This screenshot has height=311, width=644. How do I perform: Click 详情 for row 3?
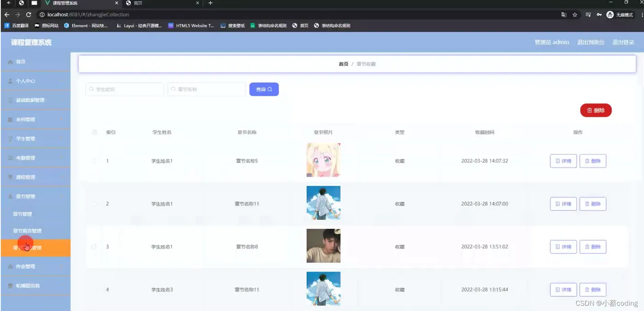563,247
